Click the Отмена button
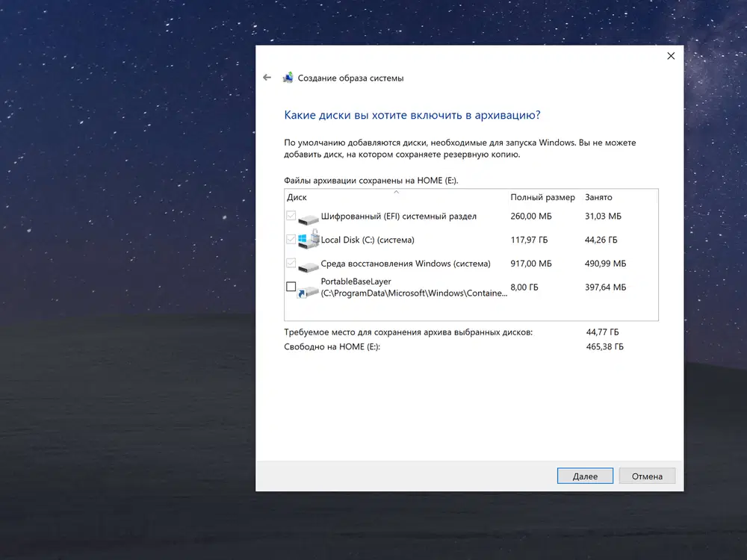747x560 pixels. click(647, 476)
